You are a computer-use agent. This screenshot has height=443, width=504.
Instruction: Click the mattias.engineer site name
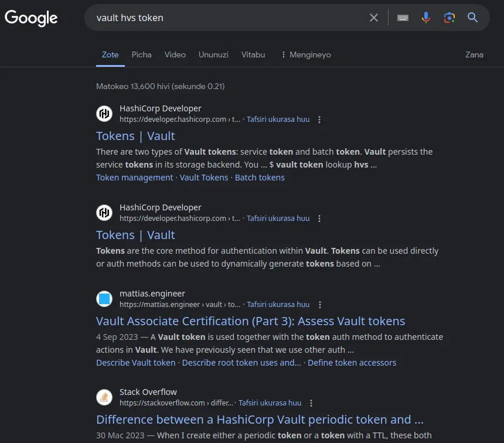click(152, 294)
